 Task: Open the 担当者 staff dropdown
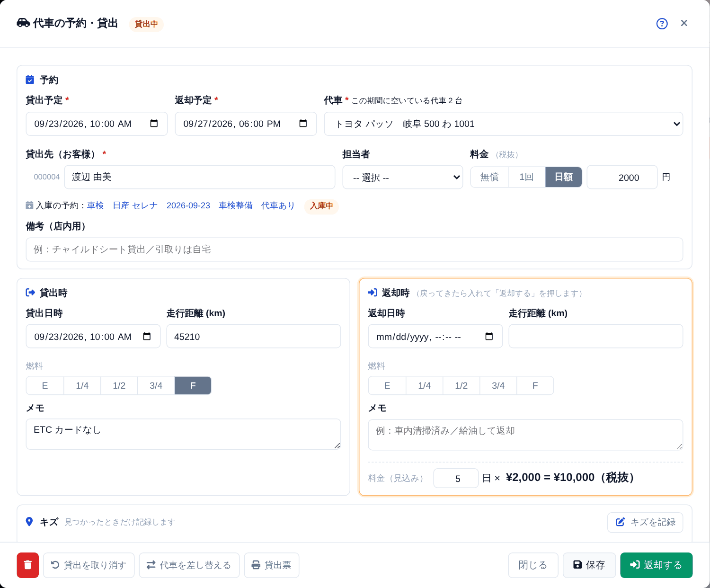coord(403,178)
